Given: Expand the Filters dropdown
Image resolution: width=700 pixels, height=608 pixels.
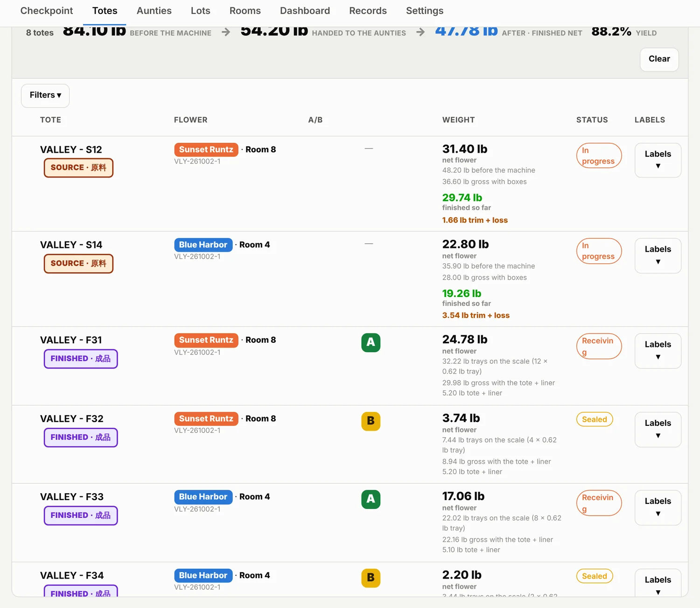Looking at the screenshot, I should 45,95.
